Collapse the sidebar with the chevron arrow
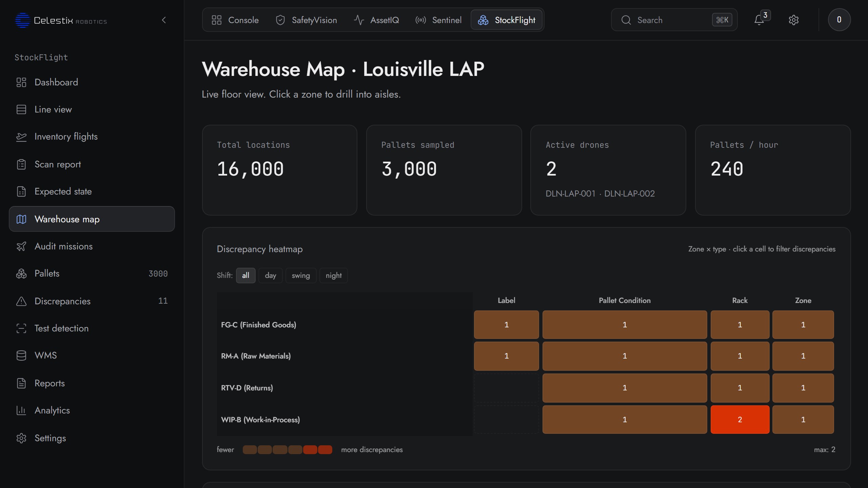Viewport: 868px width, 488px height. [x=164, y=20]
